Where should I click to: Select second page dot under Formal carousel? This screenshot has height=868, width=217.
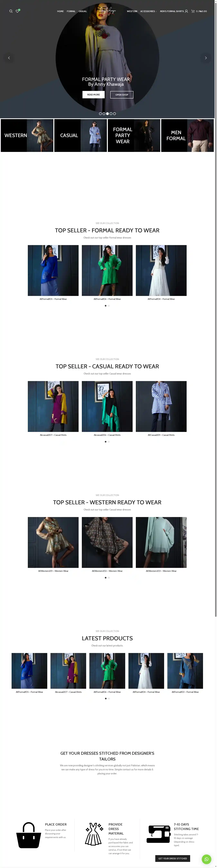pos(109,306)
